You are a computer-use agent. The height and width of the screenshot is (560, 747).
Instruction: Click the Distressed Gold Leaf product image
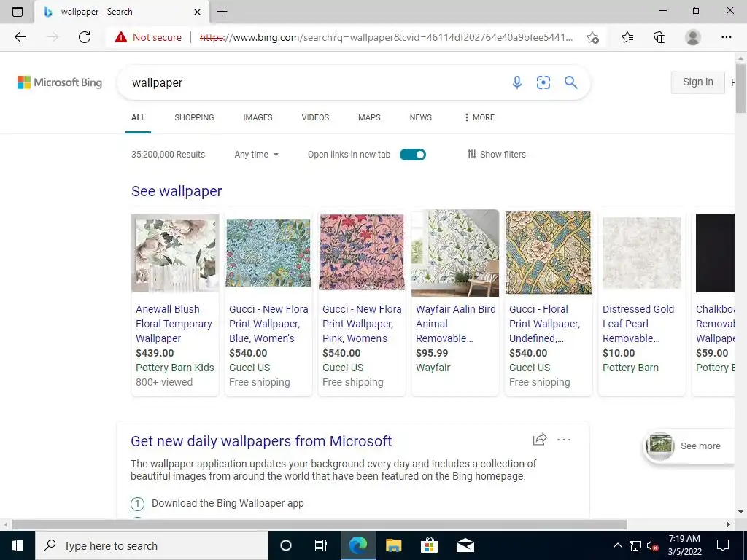point(642,253)
